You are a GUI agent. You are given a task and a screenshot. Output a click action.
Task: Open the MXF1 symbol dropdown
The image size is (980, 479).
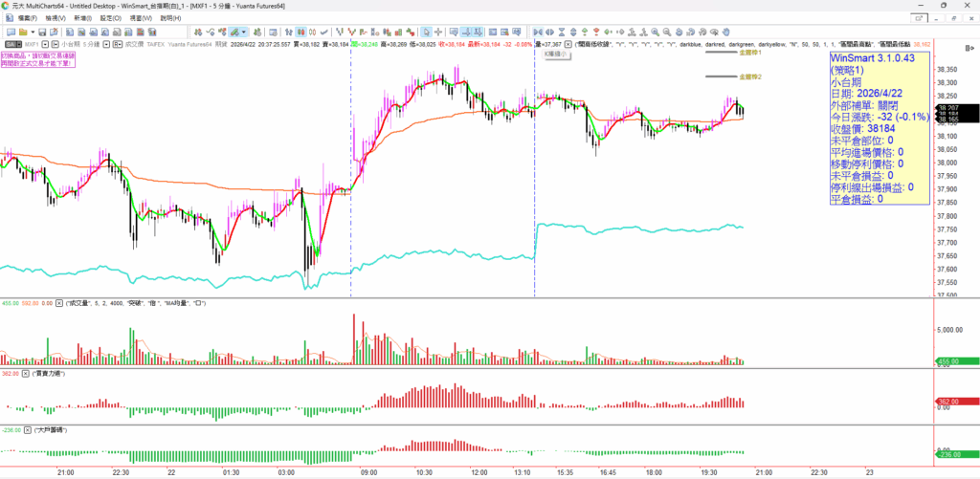pyautogui.click(x=46, y=44)
